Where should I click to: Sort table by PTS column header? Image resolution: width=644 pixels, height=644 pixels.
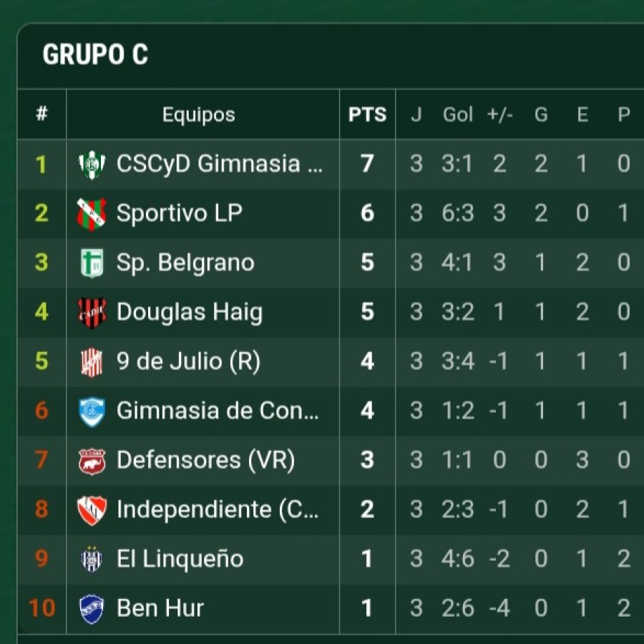point(367,114)
